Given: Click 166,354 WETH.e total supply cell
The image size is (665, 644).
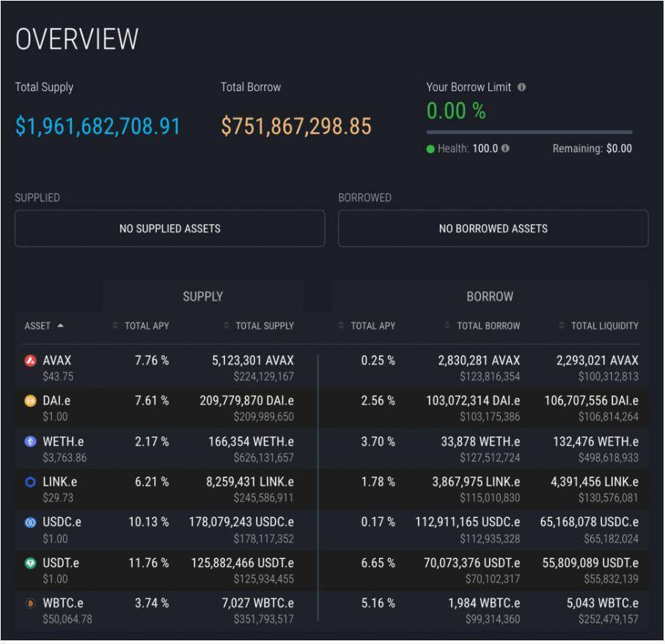Looking at the screenshot, I should [x=251, y=442].
